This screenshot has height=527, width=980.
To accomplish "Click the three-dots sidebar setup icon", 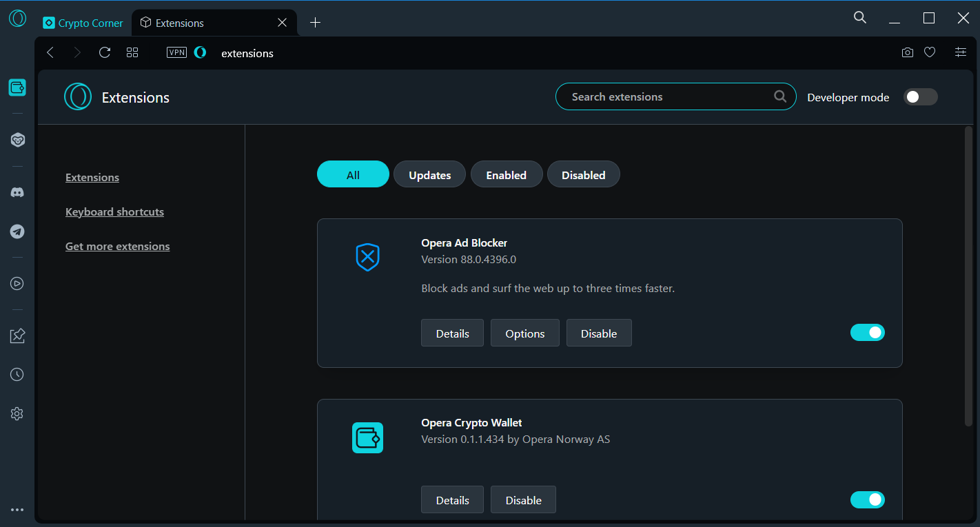I will pyautogui.click(x=17, y=510).
